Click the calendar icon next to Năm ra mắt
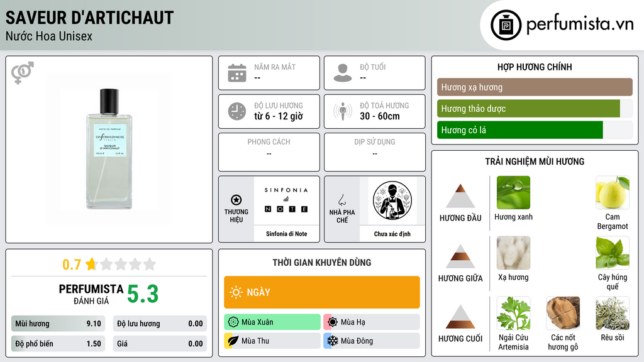 click(x=237, y=73)
